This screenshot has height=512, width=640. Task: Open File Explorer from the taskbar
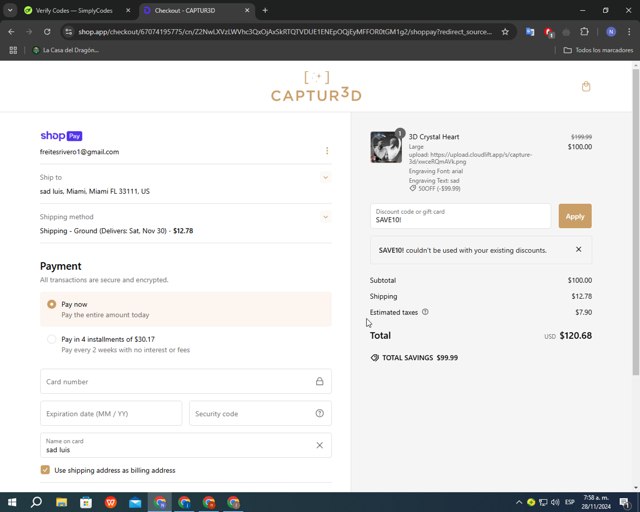[62, 502]
